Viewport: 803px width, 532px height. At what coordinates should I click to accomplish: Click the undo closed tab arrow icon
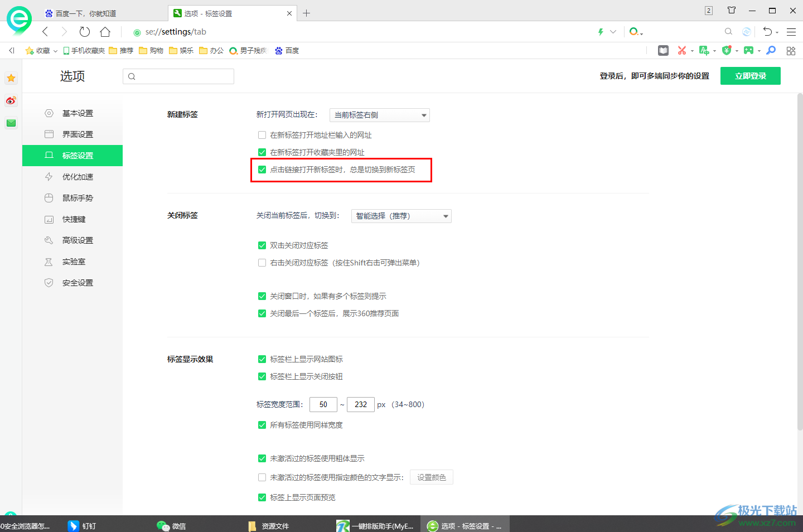768,32
